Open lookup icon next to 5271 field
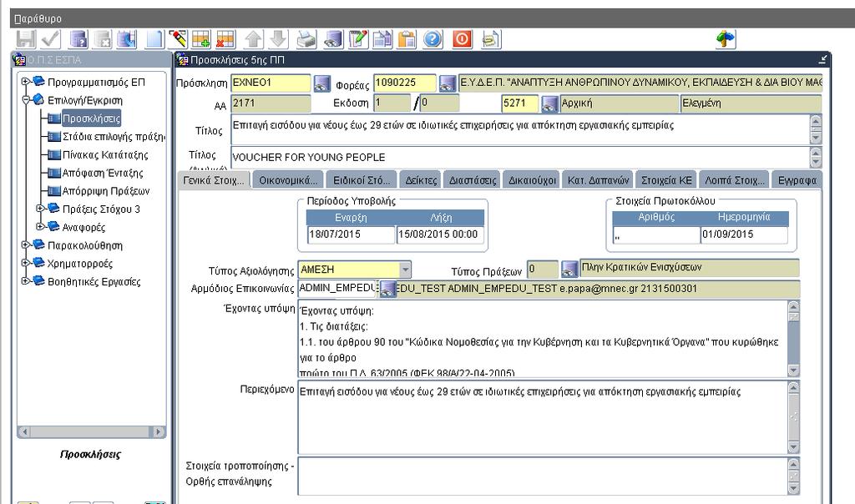This screenshot has width=855, height=504. click(549, 103)
